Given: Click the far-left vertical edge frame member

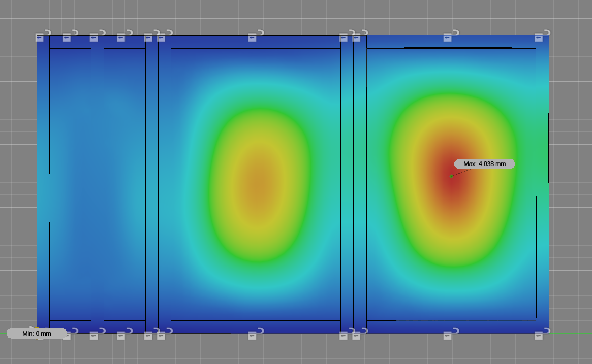Looking at the screenshot, I should coord(43,183).
